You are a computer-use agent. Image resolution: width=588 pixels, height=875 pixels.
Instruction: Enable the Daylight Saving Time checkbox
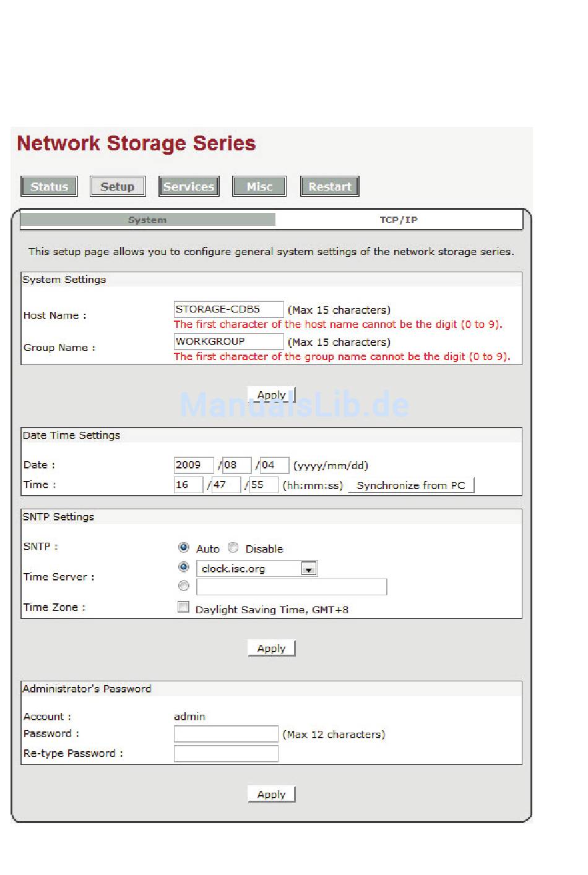183,607
